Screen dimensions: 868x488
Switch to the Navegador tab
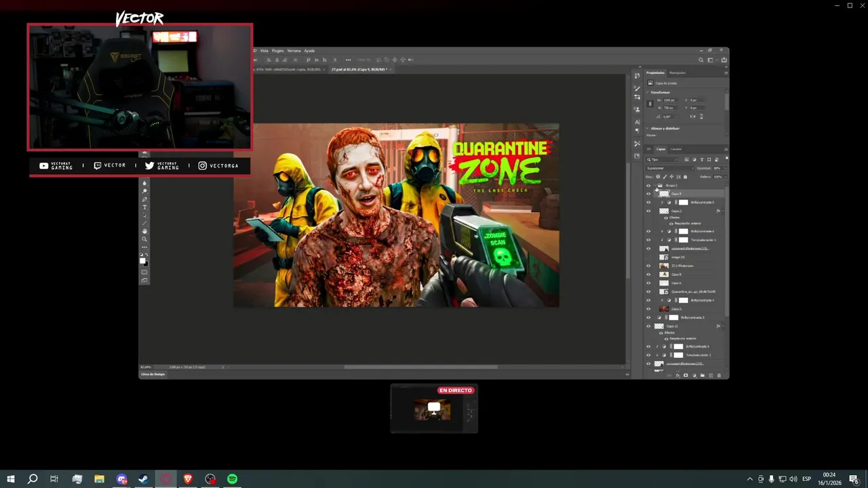[677, 73]
